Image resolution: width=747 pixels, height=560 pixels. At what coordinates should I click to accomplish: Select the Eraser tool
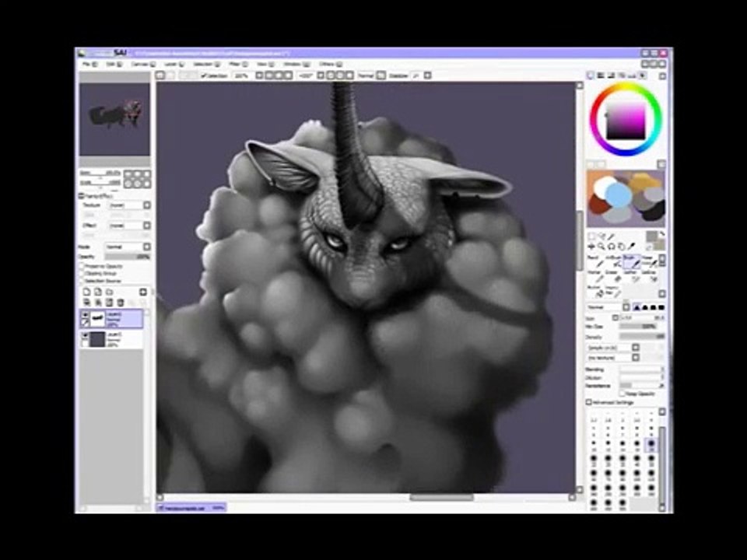coord(612,276)
